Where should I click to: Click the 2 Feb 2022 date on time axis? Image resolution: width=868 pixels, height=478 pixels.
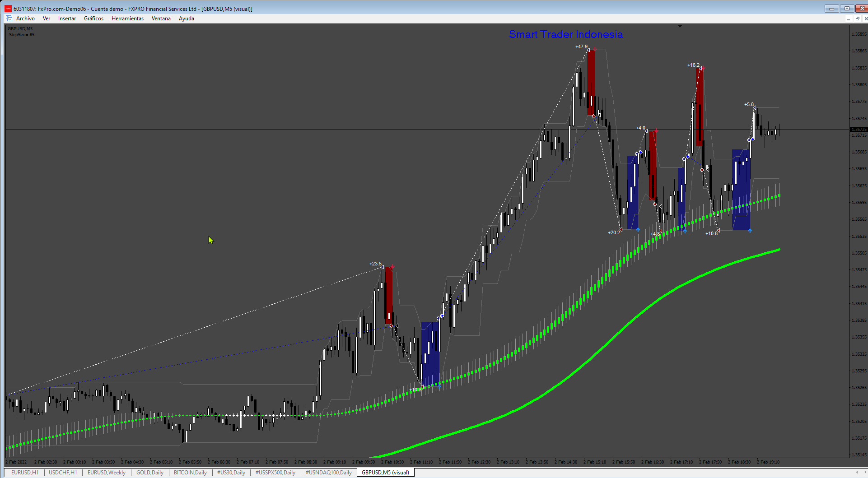[16, 462]
